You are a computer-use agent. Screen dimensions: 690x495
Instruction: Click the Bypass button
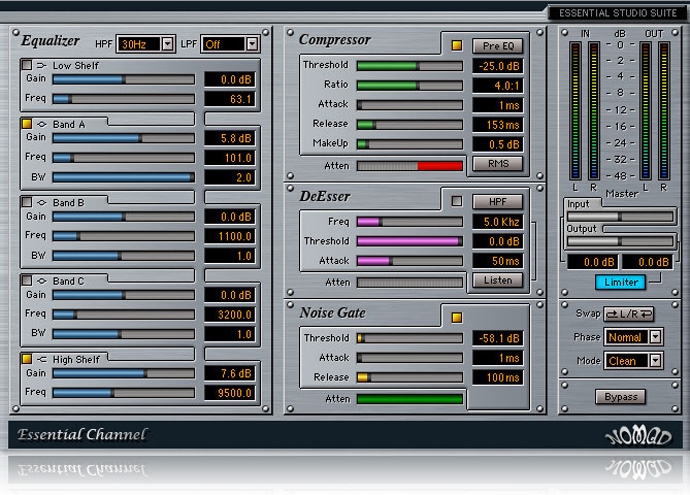coord(621,397)
